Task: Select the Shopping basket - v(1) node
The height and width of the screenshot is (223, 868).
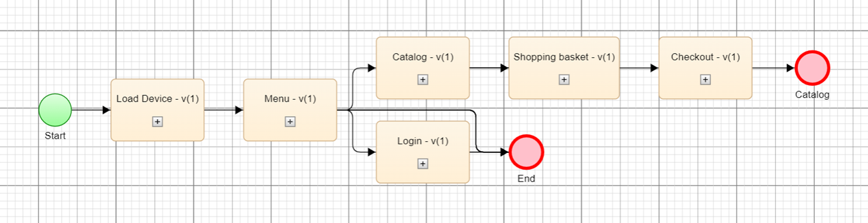Action: 564,68
